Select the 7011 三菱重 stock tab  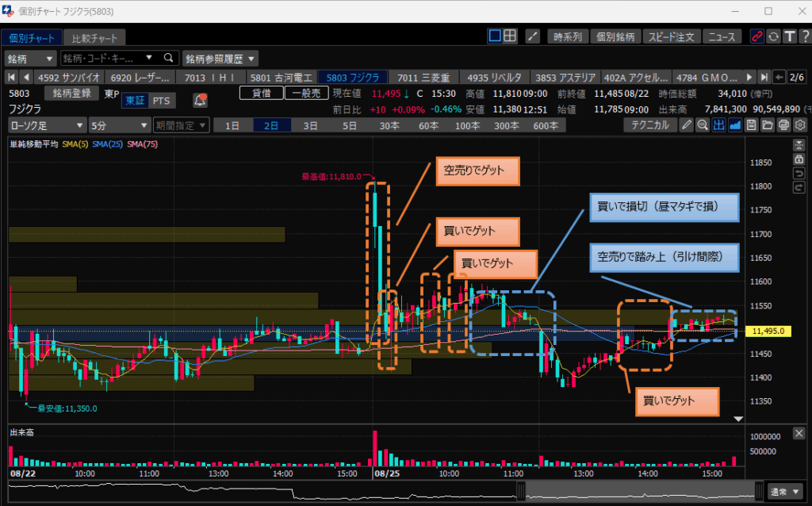pos(423,77)
